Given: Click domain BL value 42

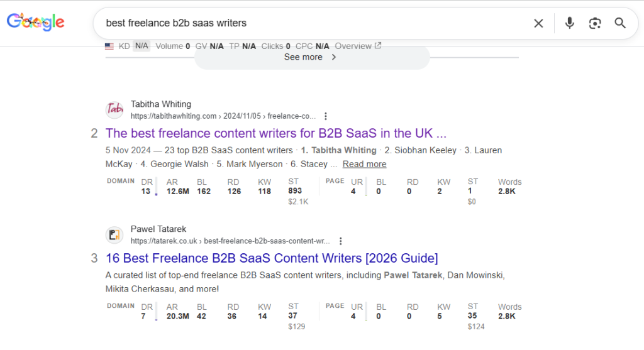Looking at the screenshot, I should pyautogui.click(x=201, y=316).
